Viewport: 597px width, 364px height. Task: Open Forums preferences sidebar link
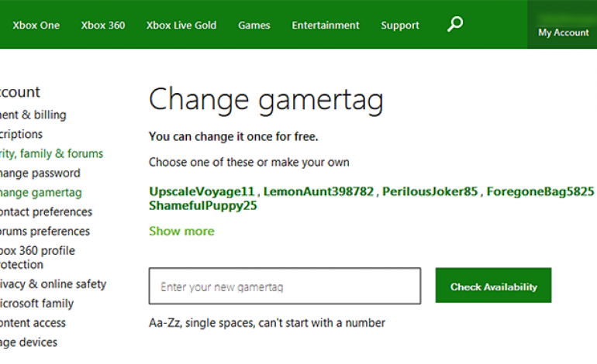click(44, 231)
